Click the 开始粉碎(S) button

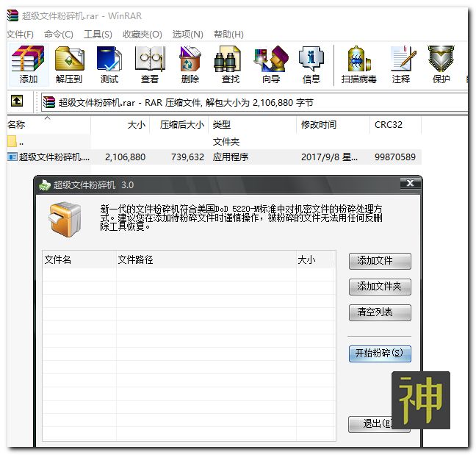tap(380, 354)
